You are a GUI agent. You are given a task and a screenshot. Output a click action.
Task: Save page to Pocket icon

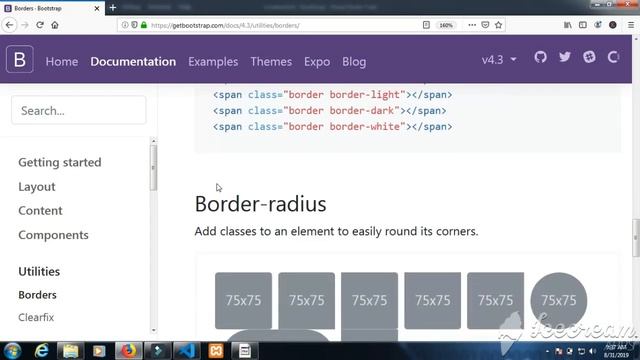[485, 25]
